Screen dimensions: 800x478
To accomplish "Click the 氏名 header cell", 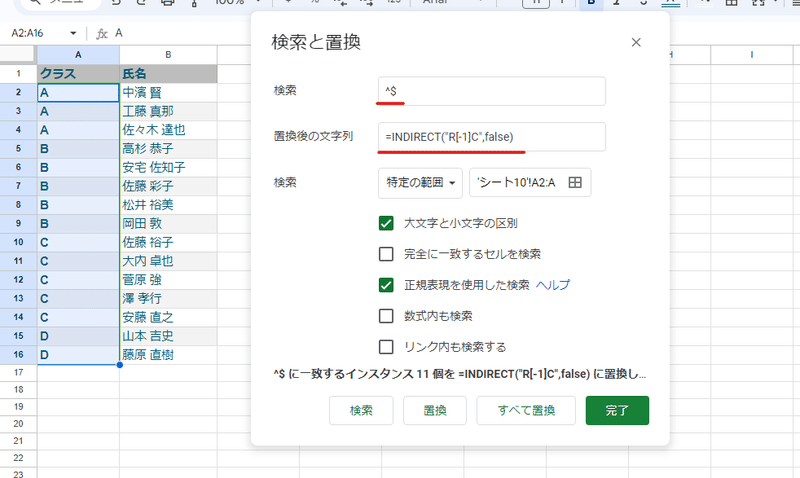I will point(168,74).
